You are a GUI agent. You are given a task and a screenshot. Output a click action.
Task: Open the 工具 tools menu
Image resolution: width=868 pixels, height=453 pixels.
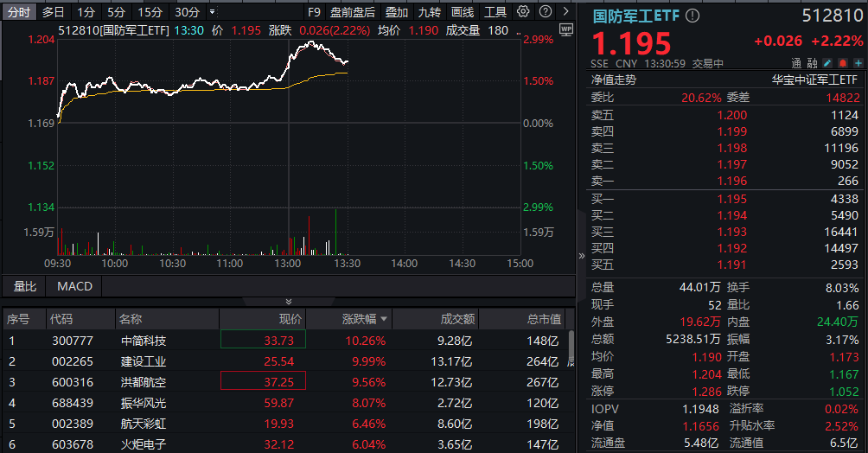(495, 11)
